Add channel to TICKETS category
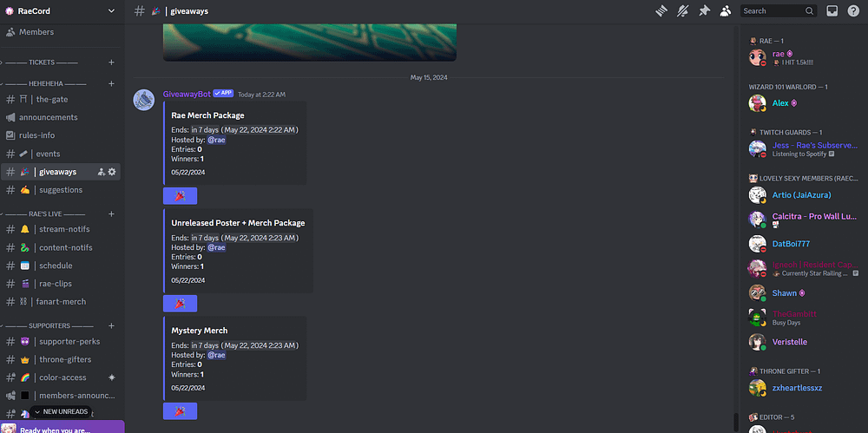868x433 pixels. [111, 62]
